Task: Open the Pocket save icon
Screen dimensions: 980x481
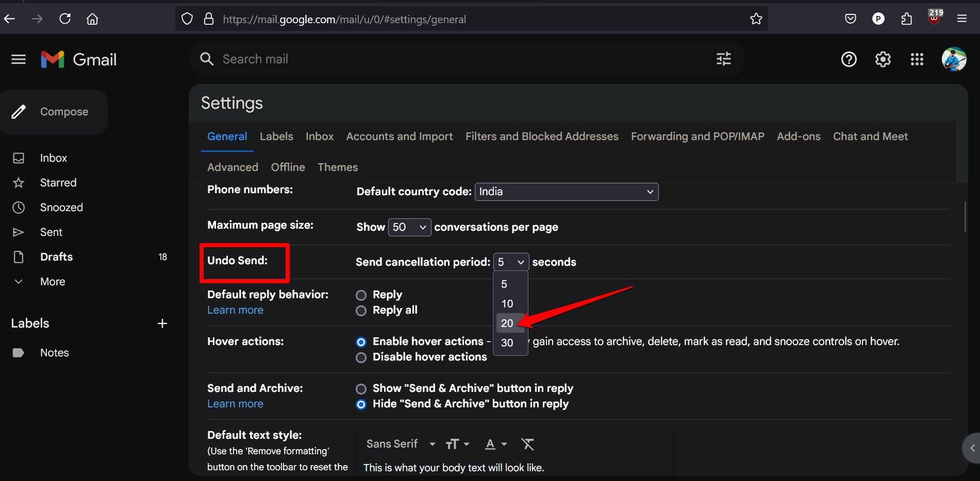Action: coord(851,19)
